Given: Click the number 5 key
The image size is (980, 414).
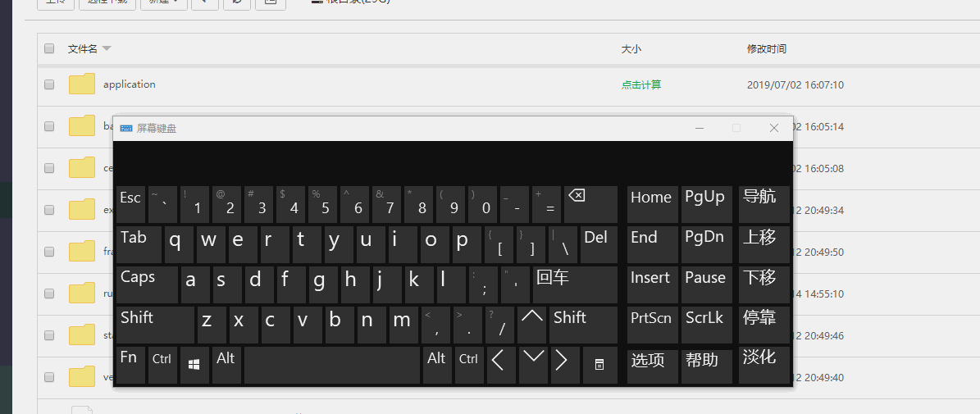Looking at the screenshot, I should [323, 204].
